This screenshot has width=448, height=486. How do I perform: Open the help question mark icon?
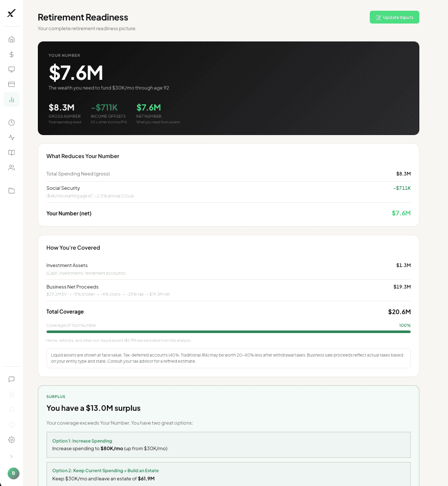pos(11,425)
